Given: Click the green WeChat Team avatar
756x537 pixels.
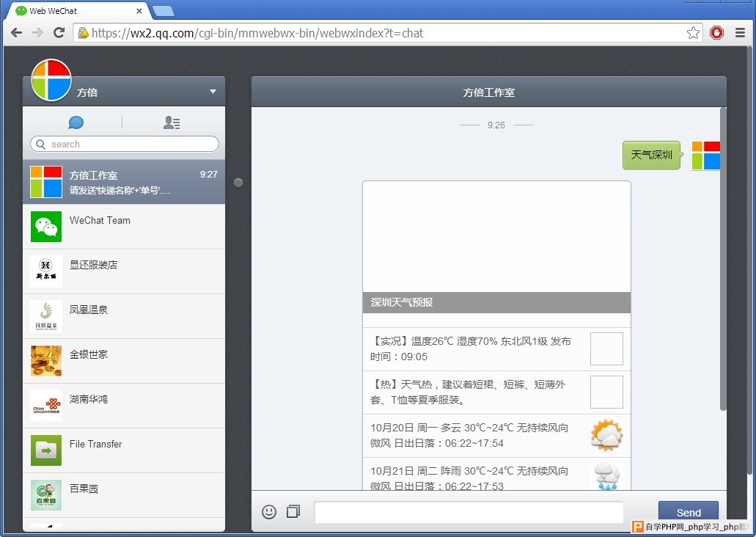Looking at the screenshot, I should [x=45, y=227].
